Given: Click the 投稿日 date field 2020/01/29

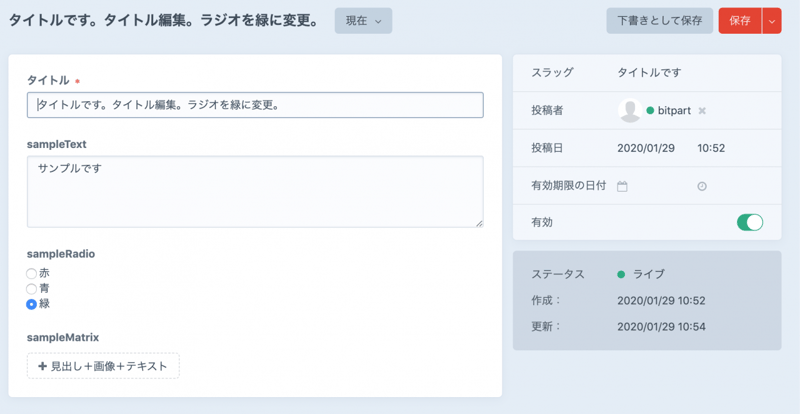Looking at the screenshot, I should coord(646,148).
